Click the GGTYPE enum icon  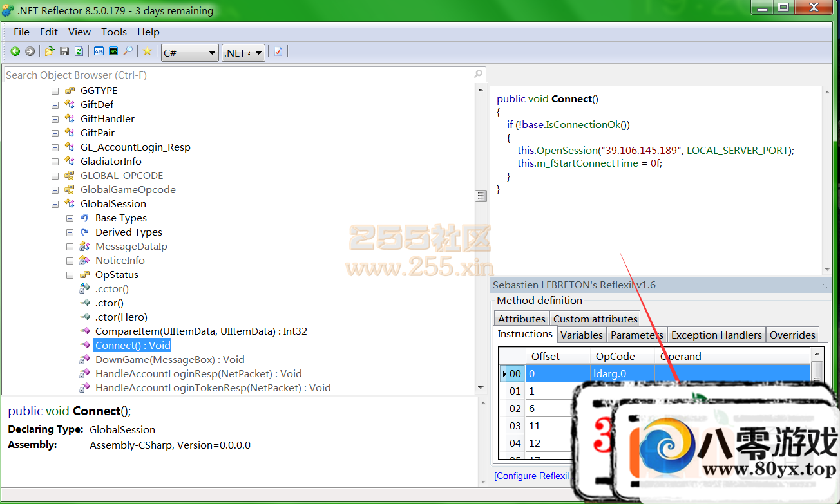70,90
